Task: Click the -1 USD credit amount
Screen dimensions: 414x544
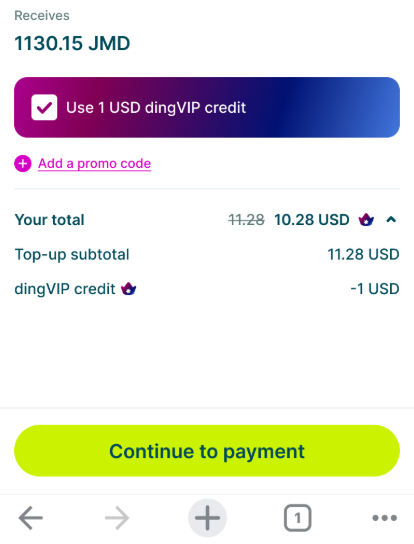Action: 375,289
